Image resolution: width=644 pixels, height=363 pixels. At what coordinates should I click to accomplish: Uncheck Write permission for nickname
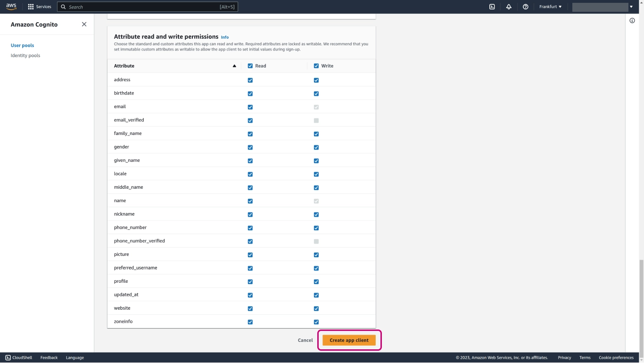[316, 214]
